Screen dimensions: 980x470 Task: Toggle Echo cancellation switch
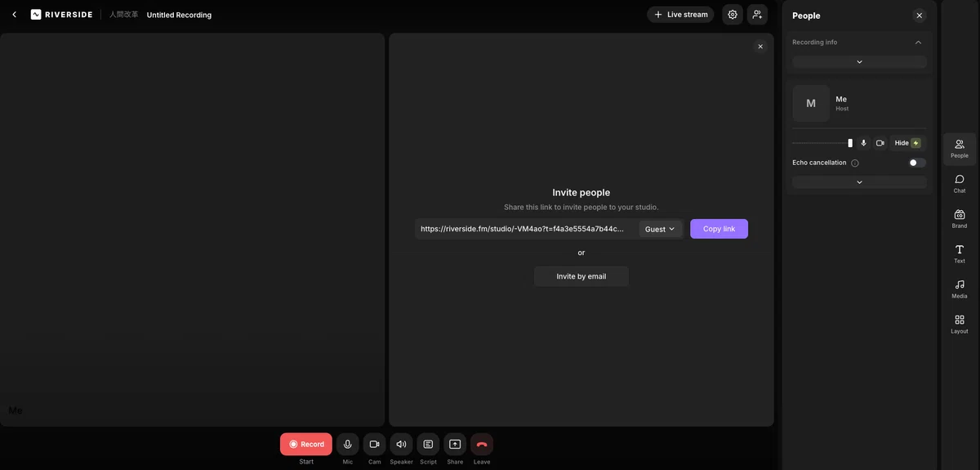(x=917, y=163)
